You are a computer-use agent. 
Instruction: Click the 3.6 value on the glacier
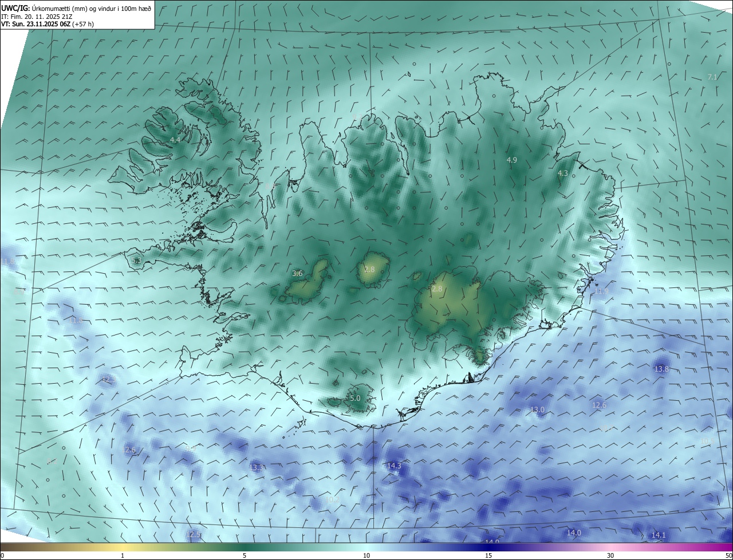click(x=297, y=274)
